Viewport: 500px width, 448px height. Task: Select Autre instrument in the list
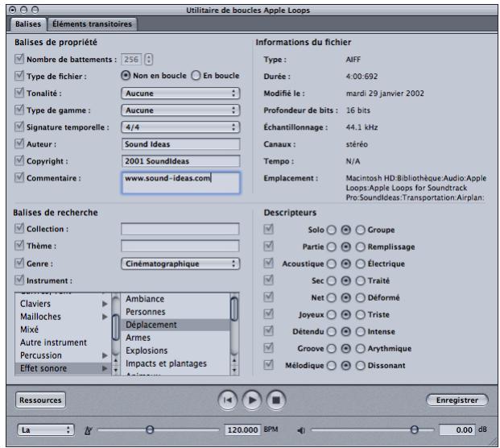coord(63,342)
